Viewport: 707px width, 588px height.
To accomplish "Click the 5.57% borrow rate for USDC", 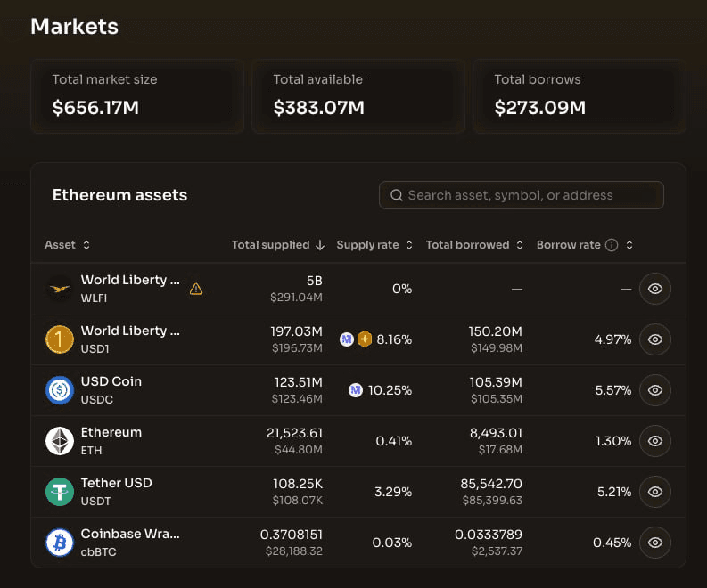I will [613, 390].
